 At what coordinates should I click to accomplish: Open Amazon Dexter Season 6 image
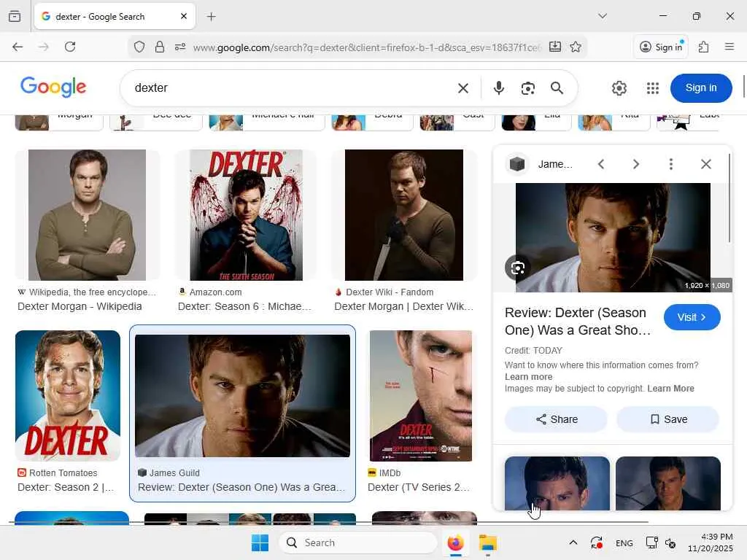(246, 215)
